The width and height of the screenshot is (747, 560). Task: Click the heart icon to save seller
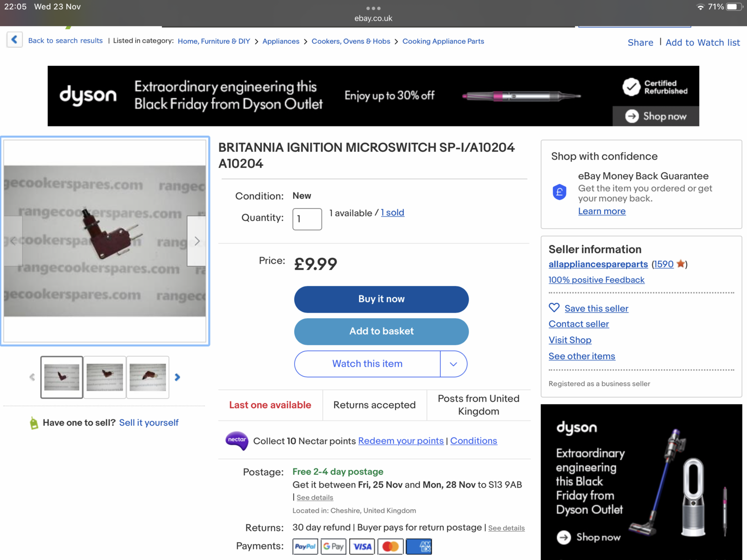pos(554,308)
